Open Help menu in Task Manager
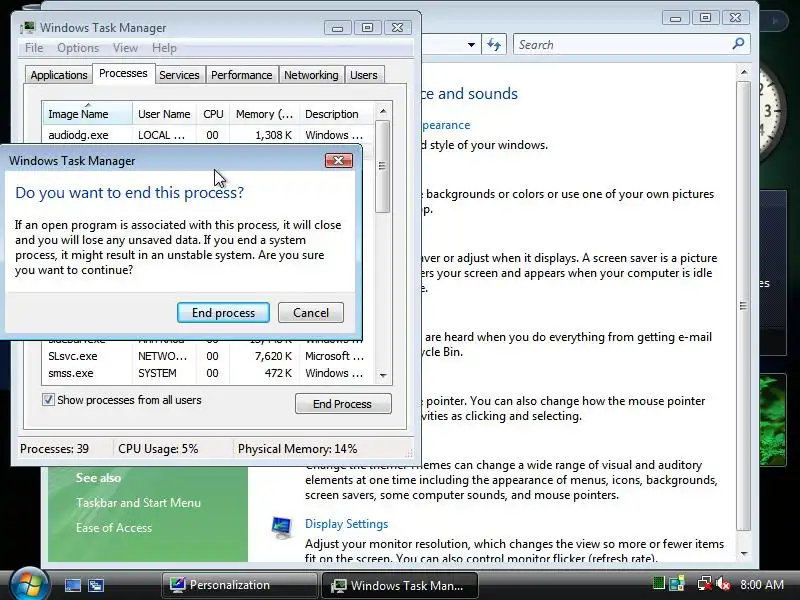The width and height of the screenshot is (800, 600). 164,48
